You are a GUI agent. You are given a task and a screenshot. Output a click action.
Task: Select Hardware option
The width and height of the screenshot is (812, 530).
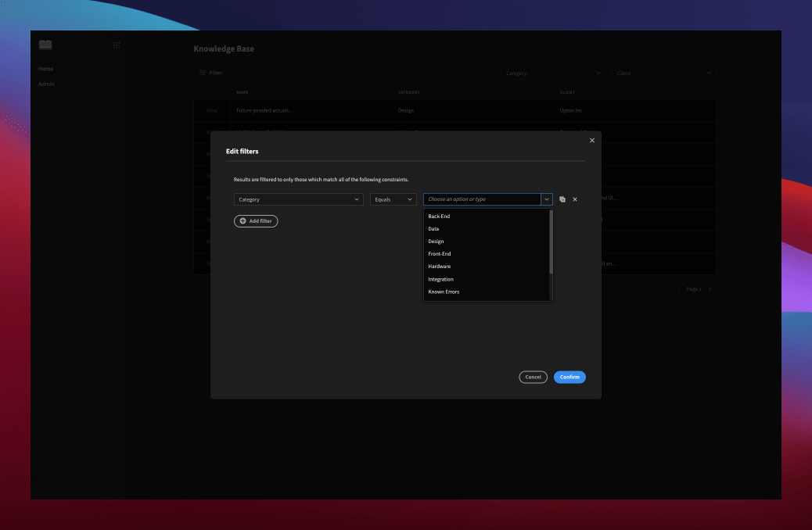[487, 267]
